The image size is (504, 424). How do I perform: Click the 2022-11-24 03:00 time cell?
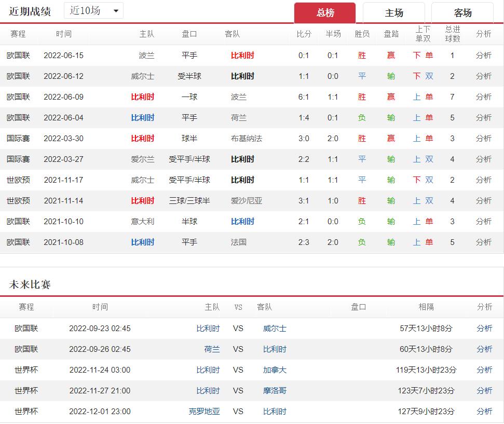pyautogui.click(x=100, y=370)
